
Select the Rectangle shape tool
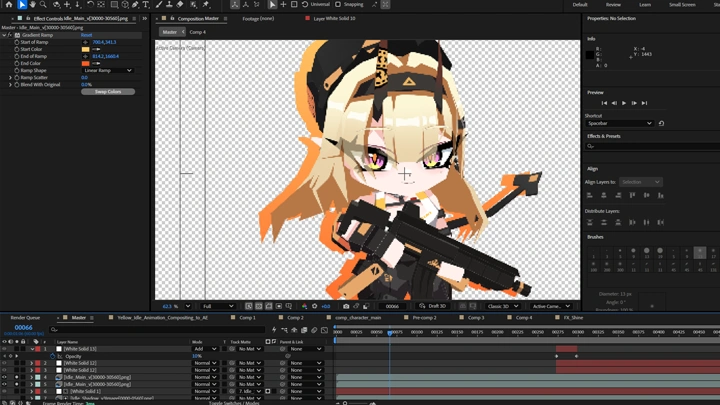(114, 5)
